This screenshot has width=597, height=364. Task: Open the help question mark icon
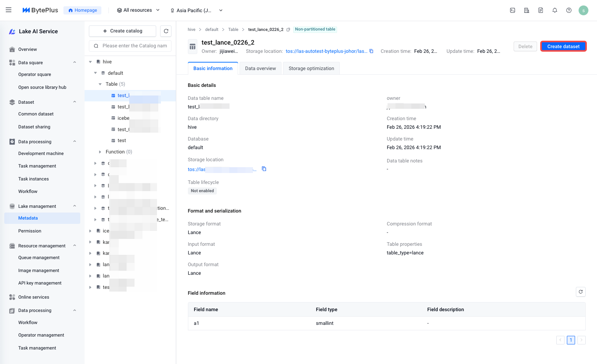pos(569,11)
